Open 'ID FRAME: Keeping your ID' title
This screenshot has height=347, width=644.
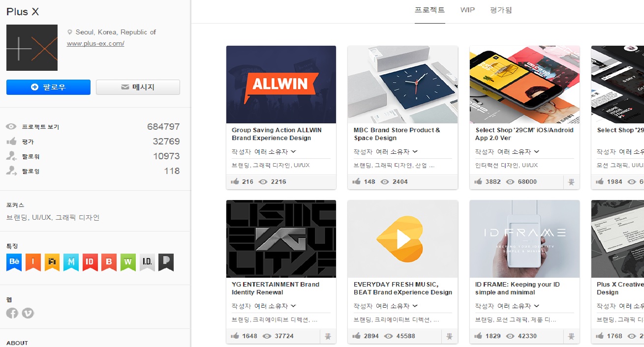[x=517, y=289]
